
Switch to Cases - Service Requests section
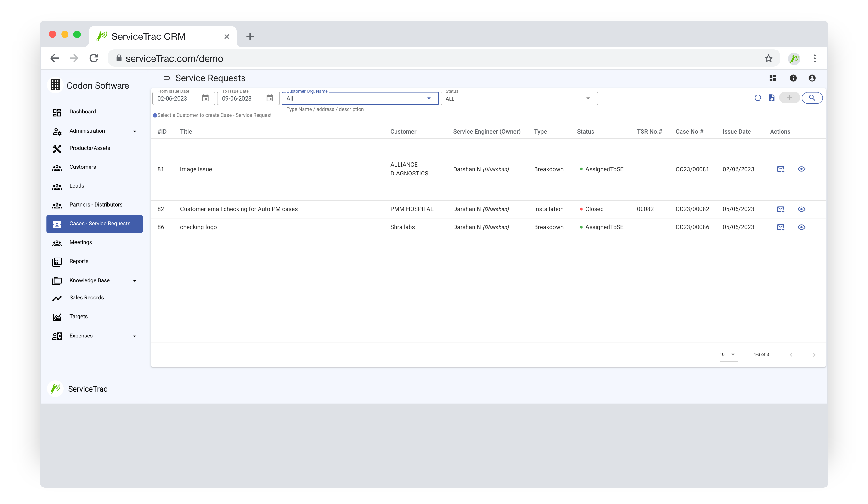[x=100, y=224]
